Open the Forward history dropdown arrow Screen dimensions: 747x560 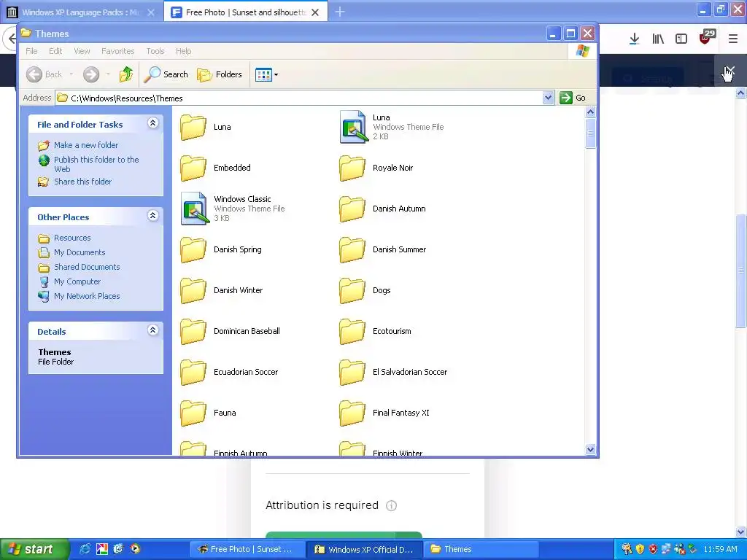point(108,74)
